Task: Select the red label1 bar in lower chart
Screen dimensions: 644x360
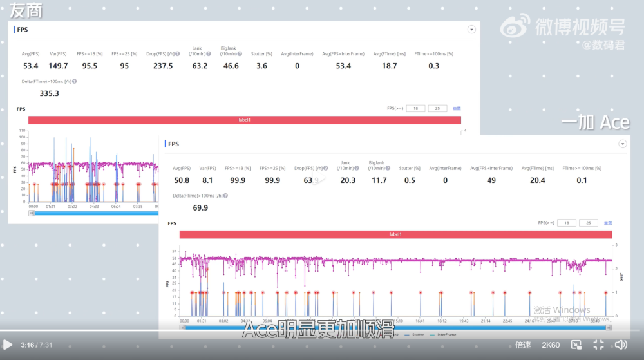Action: tap(395, 234)
